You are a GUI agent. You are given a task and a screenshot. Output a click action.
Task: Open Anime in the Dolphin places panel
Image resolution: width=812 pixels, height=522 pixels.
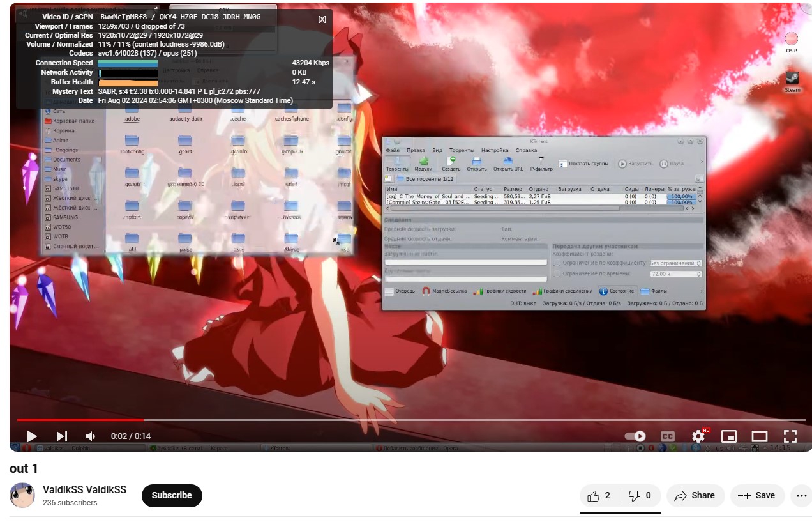pos(56,140)
